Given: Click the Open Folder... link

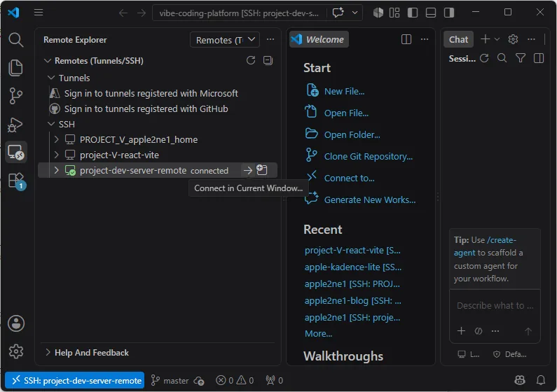Looking at the screenshot, I should point(352,135).
